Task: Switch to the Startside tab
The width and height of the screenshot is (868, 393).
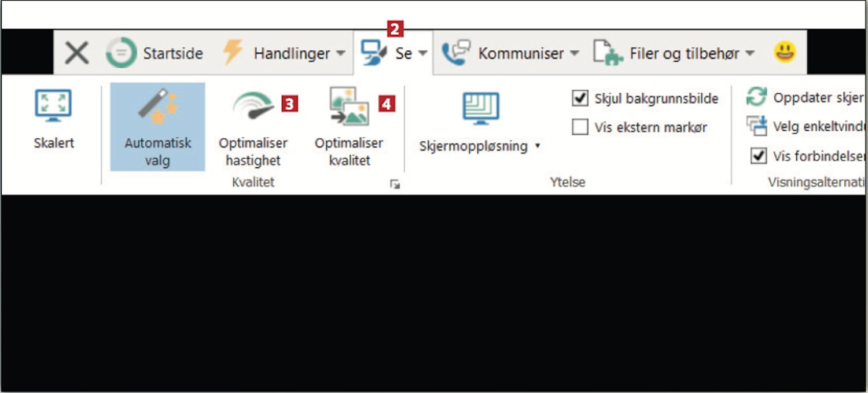Action: click(155, 53)
